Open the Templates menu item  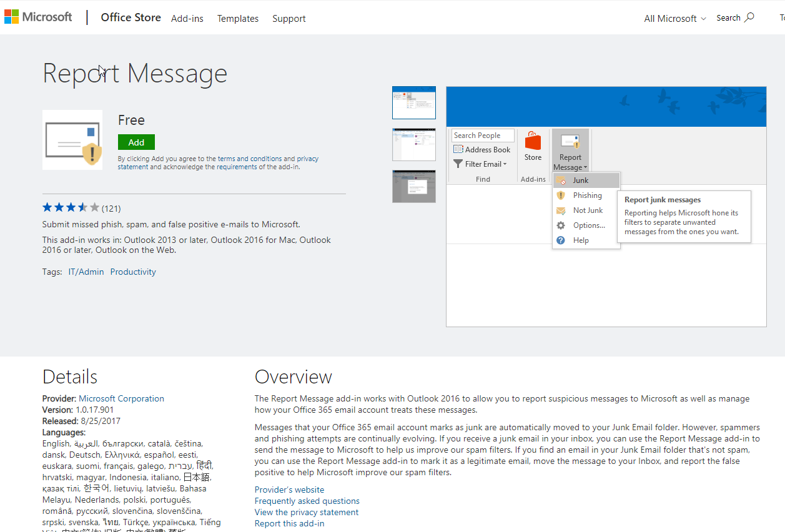pyautogui.click(x=238, y=19)
